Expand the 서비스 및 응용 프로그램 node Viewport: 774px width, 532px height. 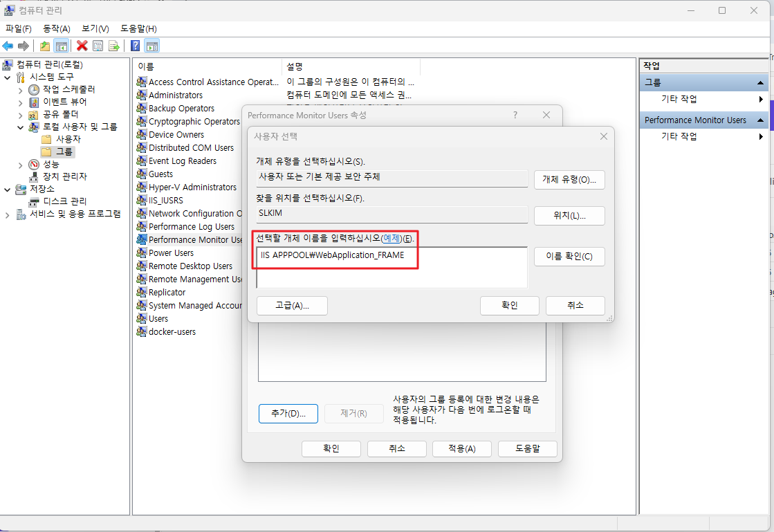click(x=8, y=214)
